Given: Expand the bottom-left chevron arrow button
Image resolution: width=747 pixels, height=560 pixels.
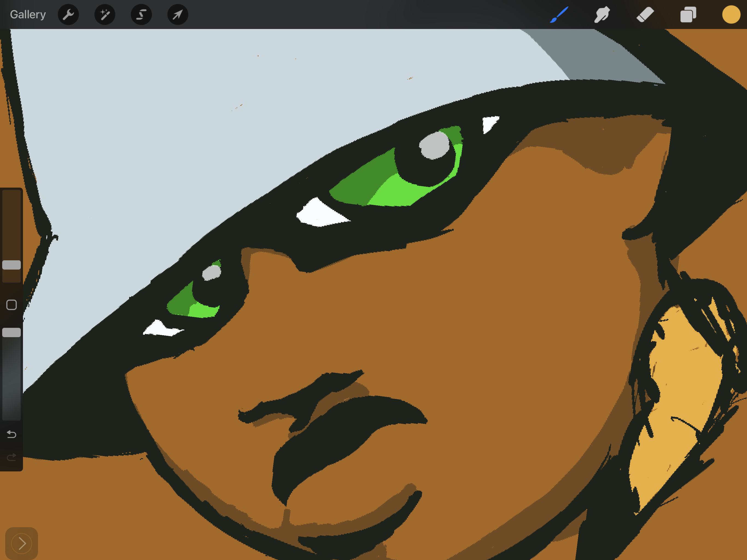Looking at the screenshot, I should pos(22,543).
